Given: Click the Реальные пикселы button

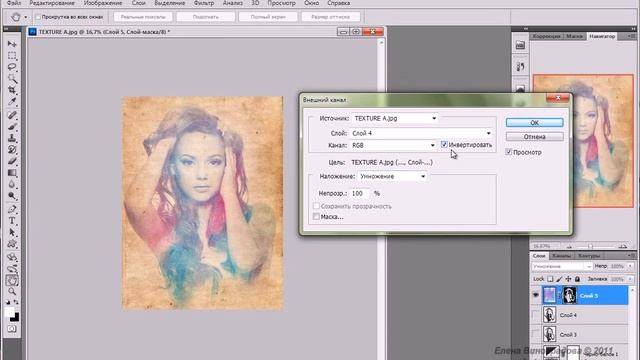Looking at the screenshot, I should pyautogui.click(x=143, y=17).
